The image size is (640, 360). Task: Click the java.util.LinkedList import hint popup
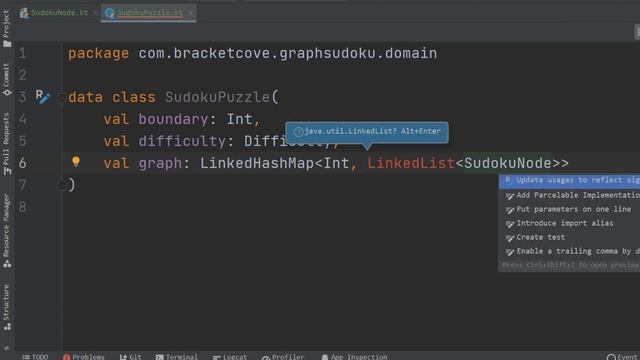(367, 131)
